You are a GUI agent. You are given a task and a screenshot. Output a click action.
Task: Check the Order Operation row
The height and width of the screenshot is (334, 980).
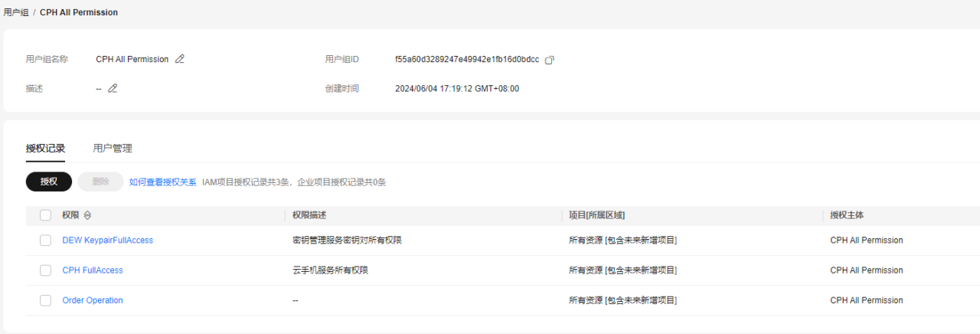point(45,300)
